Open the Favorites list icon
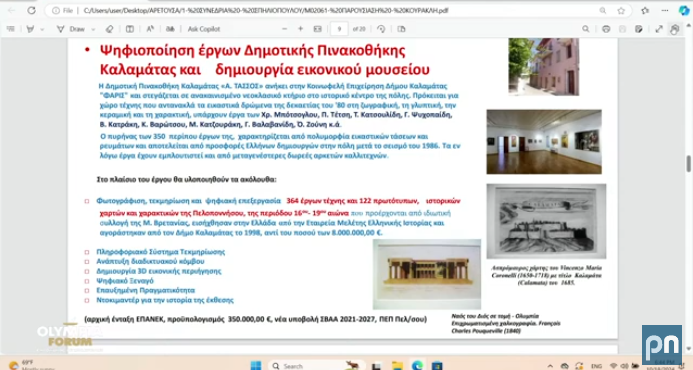Image resolution: width=693 pixels, height=370 pixels. (645, 11)
